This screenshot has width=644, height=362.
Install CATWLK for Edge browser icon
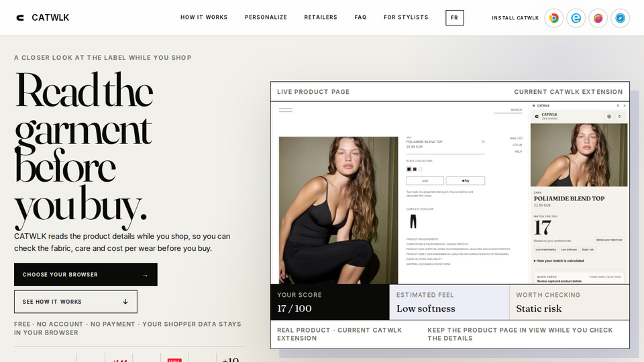pyautogui.click(x=576, y=18)
